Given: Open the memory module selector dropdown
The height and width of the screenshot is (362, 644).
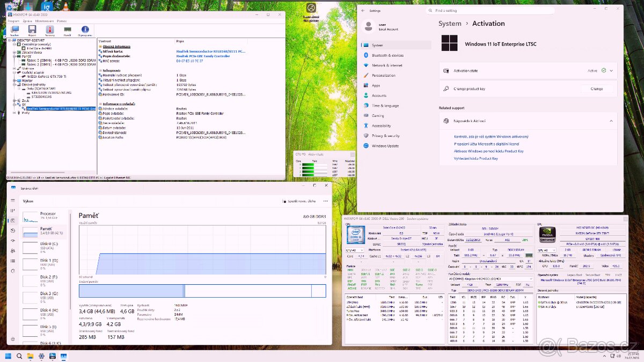Looking at the screenshot, I should click(x=490, y=279).
